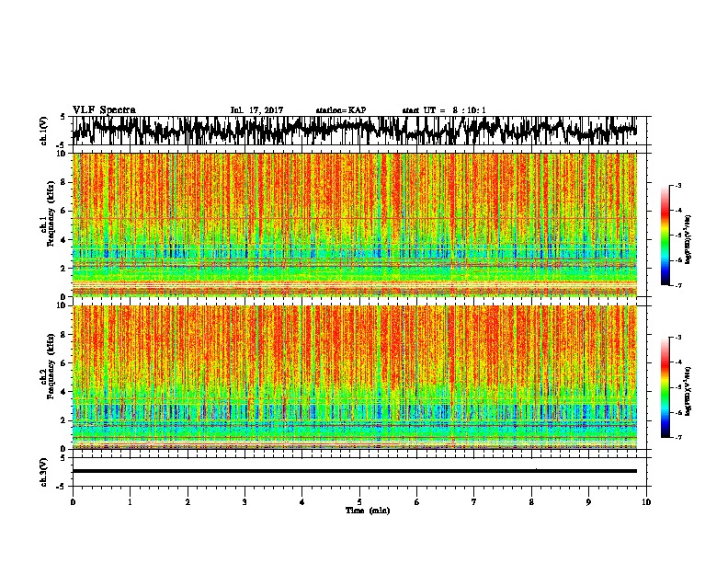Screen dimensions: 728x563
Task: Select the "start UT = 8 : 10: 1" text
Action: (444, 110)
